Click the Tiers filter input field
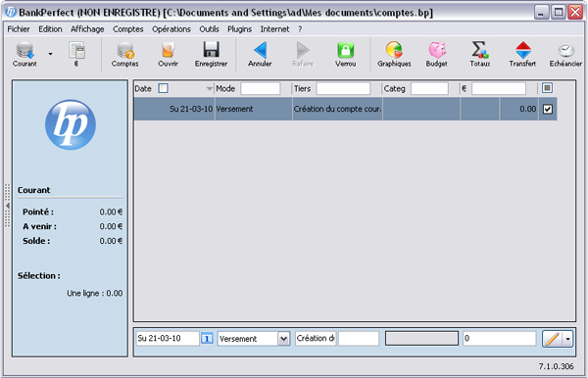The width and height of the screenshot is (588, 378). 343,88
